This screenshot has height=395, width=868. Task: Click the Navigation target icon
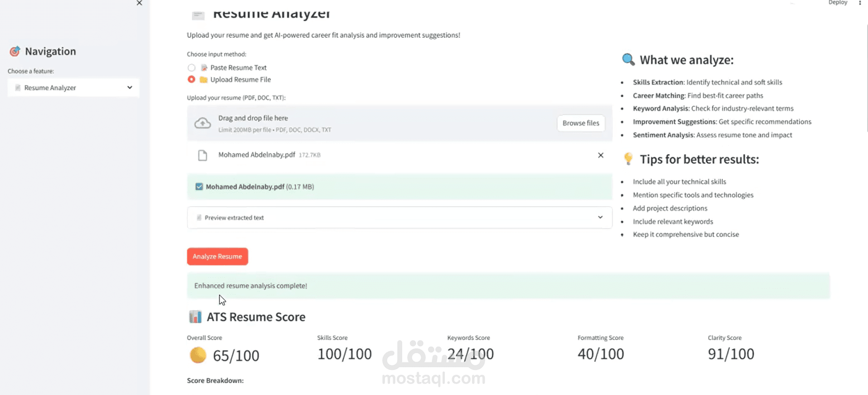click(x=15, y=51)
